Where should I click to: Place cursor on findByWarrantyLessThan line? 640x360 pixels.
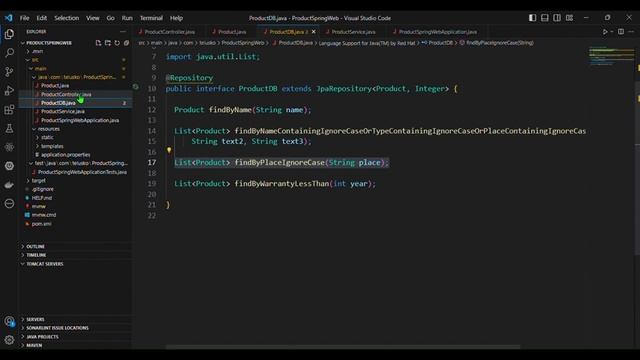tap(275, 184)
